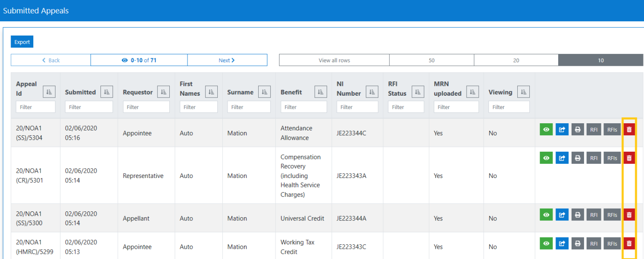
Task: Sort table by Surname column
Action: coord(264,92)
